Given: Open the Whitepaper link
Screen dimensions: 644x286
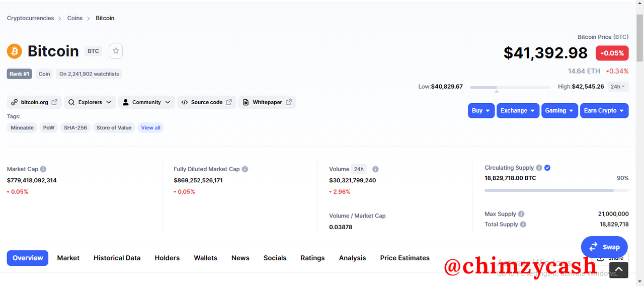Looking at the screenshot, I should (x=267, y=102).
